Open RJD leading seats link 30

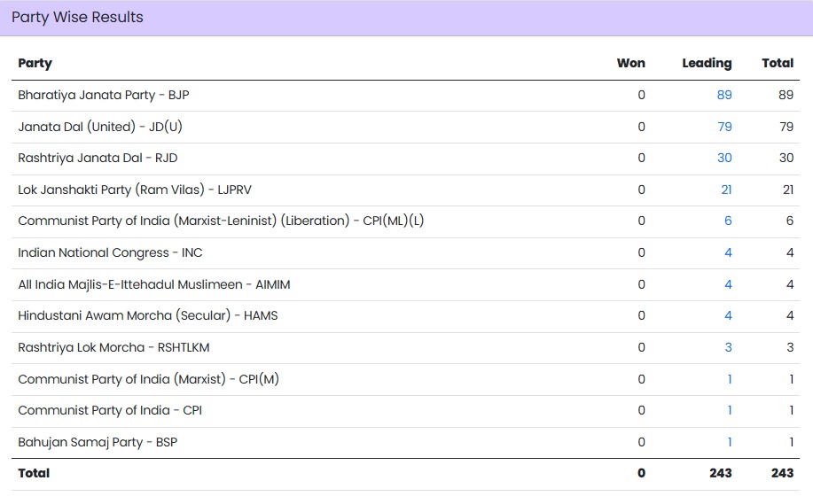[x=724, y=158]
